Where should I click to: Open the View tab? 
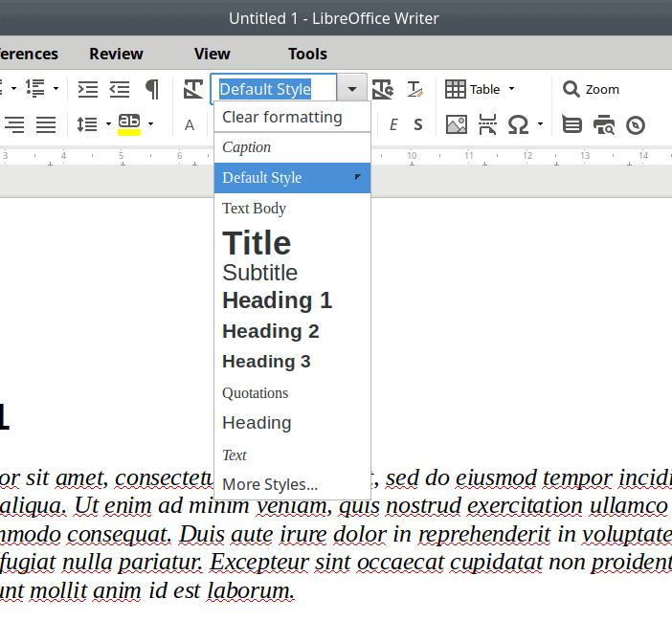tap(213, 54)
